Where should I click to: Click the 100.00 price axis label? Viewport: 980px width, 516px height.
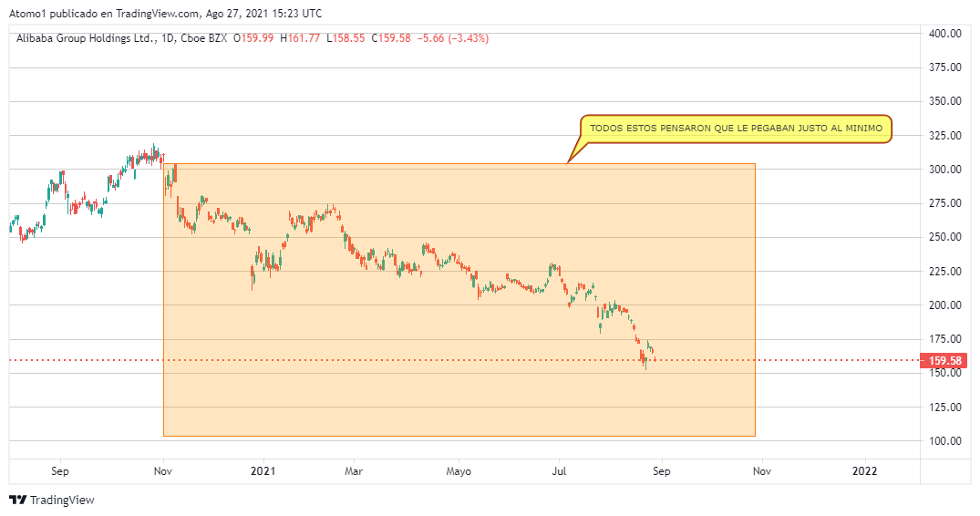click(945, 440)
